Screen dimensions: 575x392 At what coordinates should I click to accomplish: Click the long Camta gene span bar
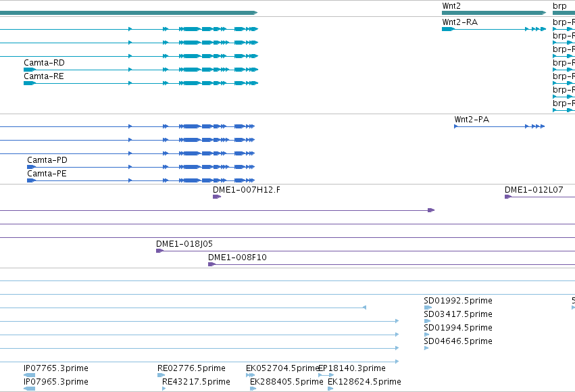pos(128,13)
